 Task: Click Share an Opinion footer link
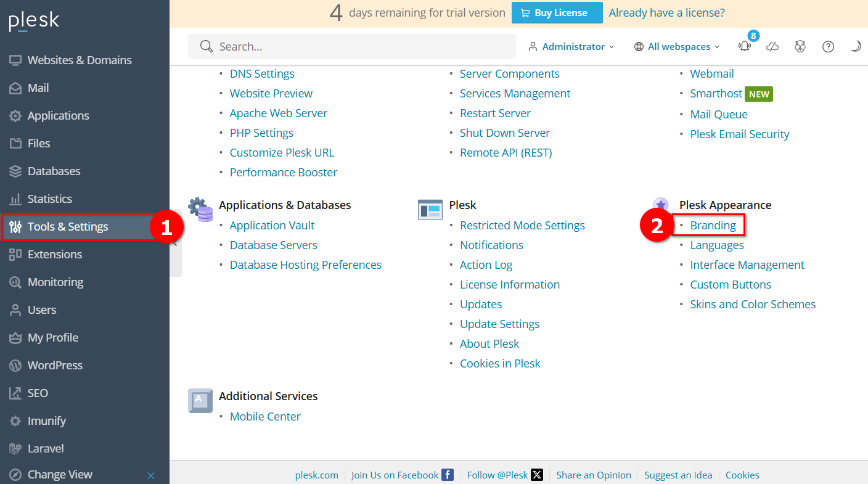(x=594, y=475)
